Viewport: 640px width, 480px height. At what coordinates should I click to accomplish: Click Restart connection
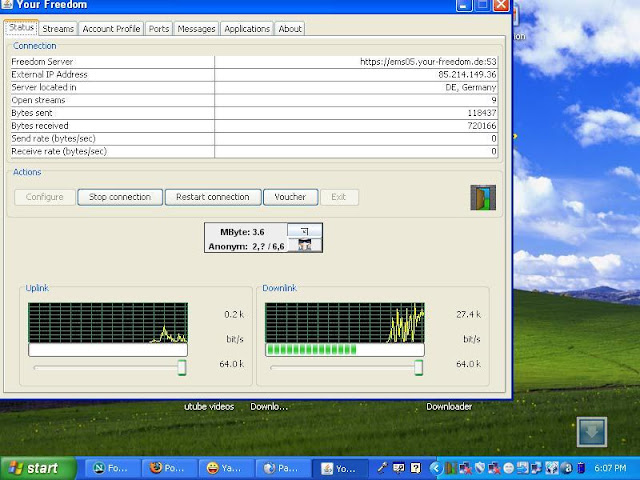(213, 197)
